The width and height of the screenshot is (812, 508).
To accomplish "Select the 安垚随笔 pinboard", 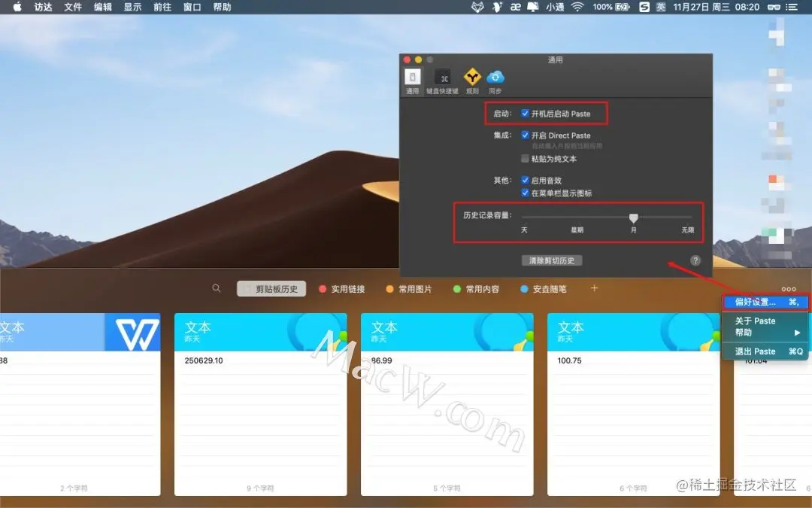I will click(544, 289).
